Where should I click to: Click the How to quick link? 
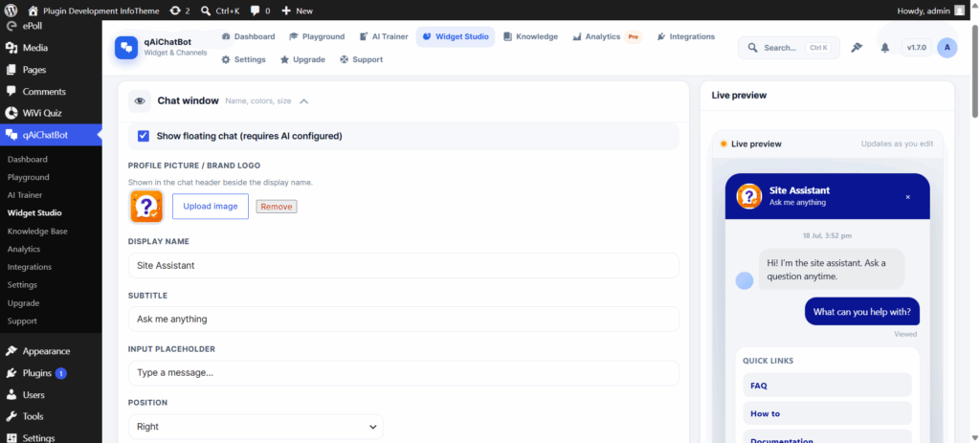[x=827, y=413]
